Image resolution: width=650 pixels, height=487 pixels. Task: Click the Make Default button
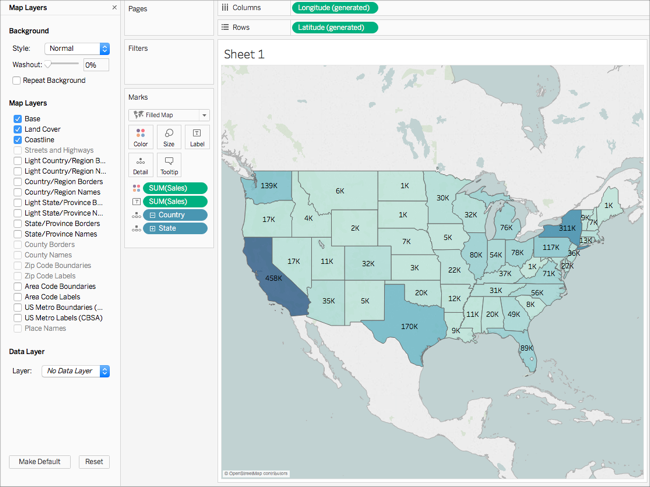tap(40, 462)
